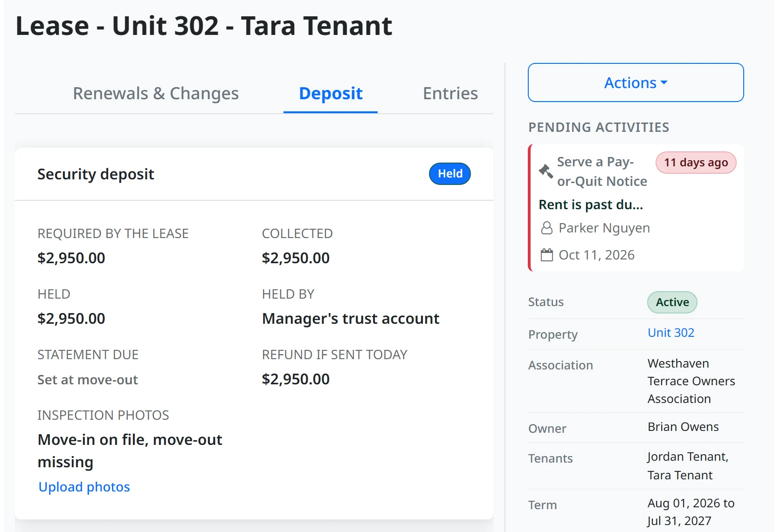
Task: Select the Deposit tab
Action: pyautogui.click(x=331, y=93)
